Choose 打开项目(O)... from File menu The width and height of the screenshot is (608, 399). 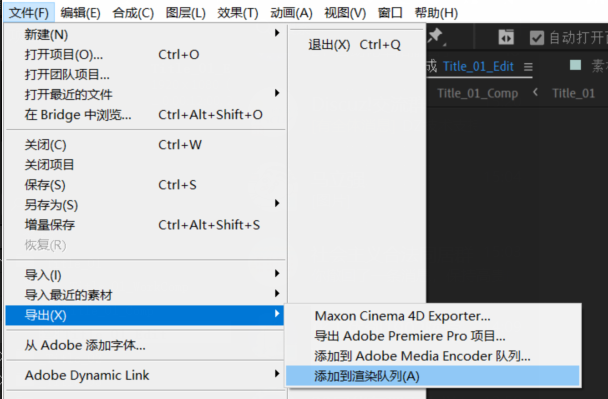coord(145,55)
